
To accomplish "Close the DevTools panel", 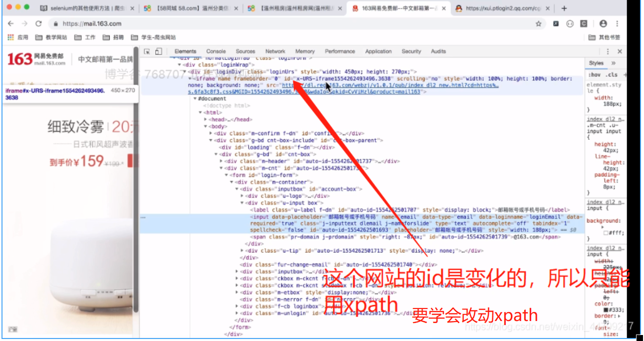I will (x=620, y=51).
